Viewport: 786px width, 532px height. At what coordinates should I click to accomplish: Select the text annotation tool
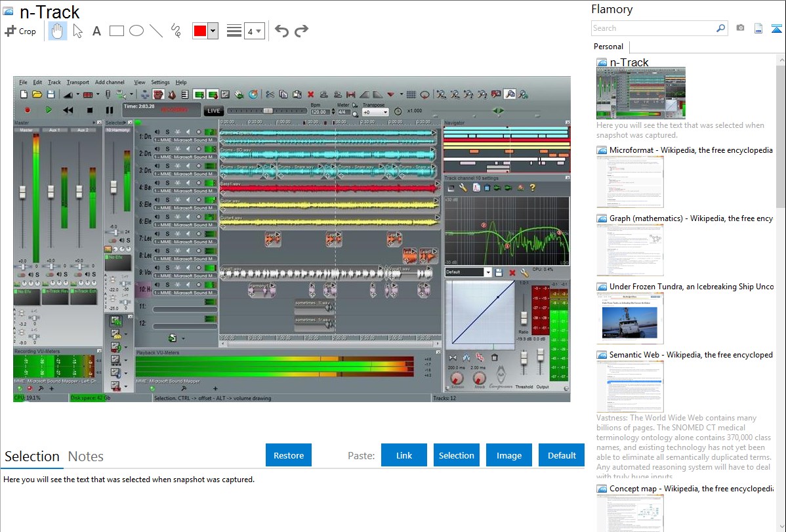(96, 31)
